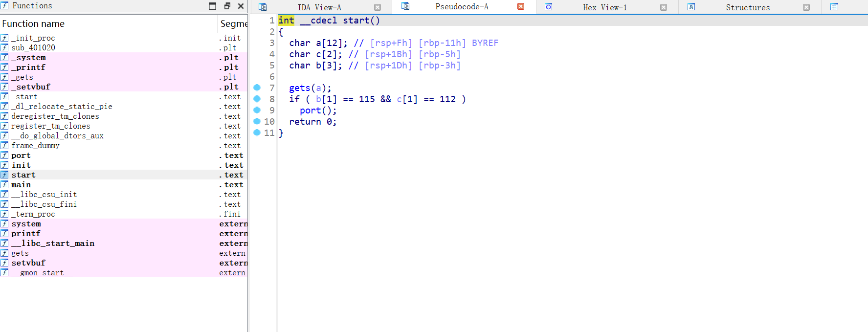Open the Structures tab
The width and height of the screenshot is (868, 332).
[x=748, y=7]
